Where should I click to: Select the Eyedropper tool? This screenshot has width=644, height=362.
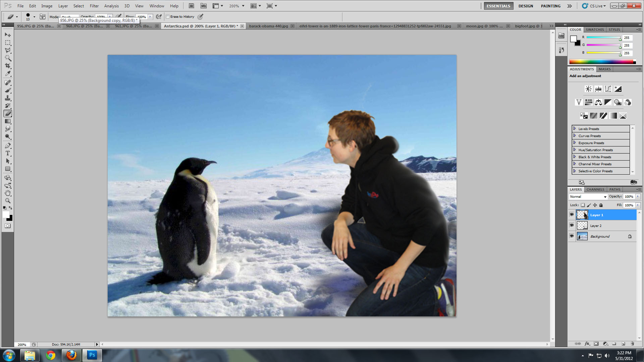pyautogui.click(x=8, y=73)
